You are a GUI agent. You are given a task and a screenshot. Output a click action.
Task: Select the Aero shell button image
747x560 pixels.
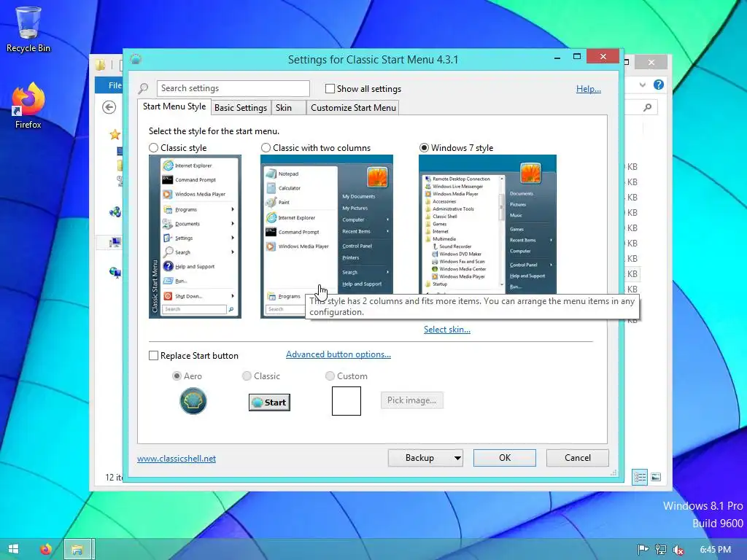[x=193, y=401]
